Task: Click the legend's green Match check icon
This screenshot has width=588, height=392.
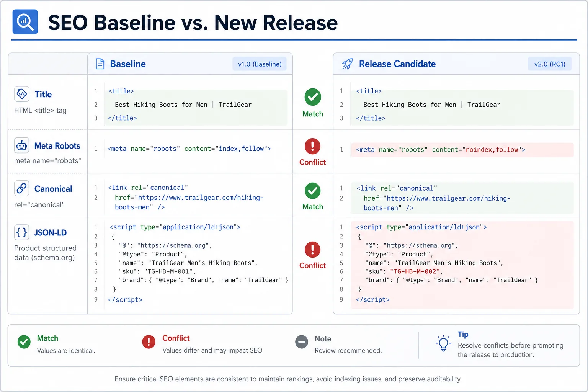Action: [x=24, y=342]
